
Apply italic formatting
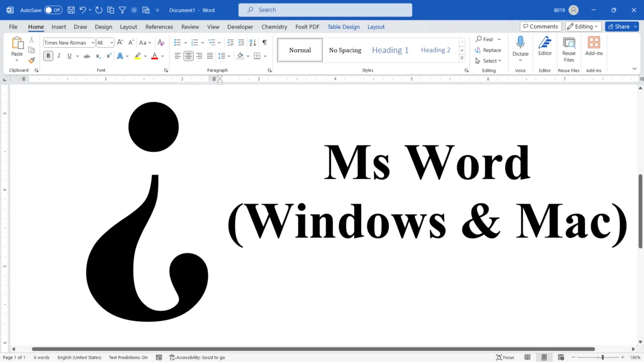click(x=59, y=56)
